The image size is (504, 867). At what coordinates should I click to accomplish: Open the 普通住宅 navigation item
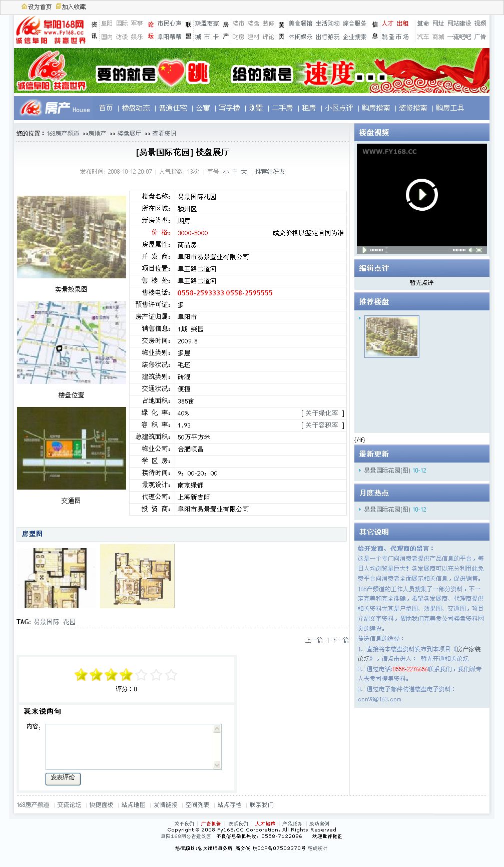(x=173, y=108)
